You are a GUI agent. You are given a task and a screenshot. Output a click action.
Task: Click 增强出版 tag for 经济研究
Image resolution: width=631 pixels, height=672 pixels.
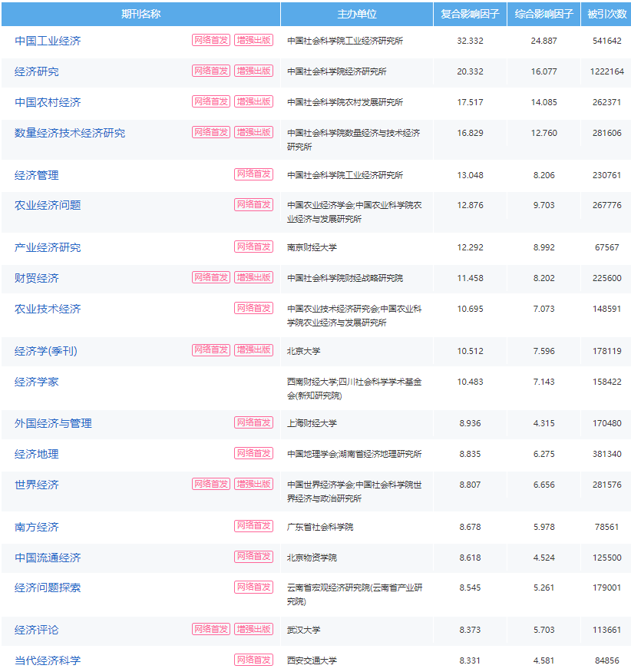click(253, 71)
